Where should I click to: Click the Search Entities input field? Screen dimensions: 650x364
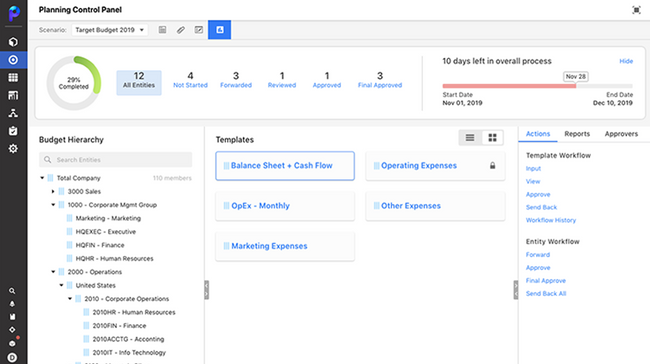click(116, 160)
